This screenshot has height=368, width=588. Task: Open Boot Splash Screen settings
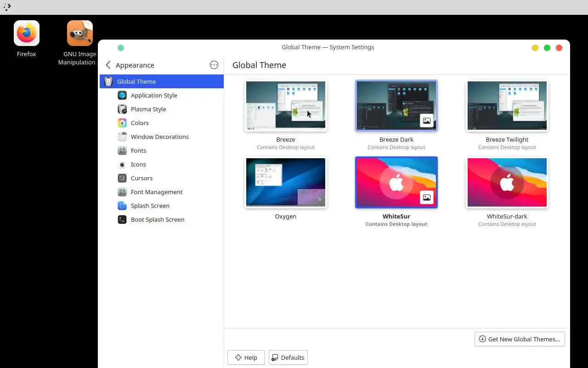[162, 219]
